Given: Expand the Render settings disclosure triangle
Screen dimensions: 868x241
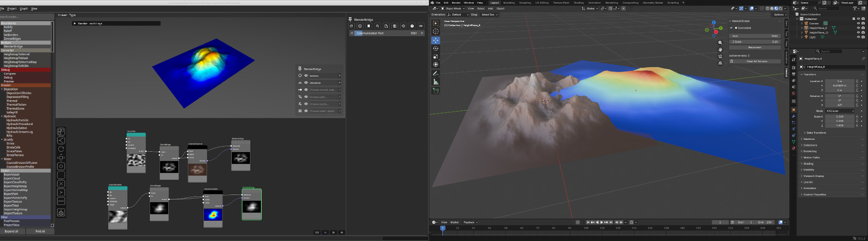Looking at the screenshot, I should [75, 23].
